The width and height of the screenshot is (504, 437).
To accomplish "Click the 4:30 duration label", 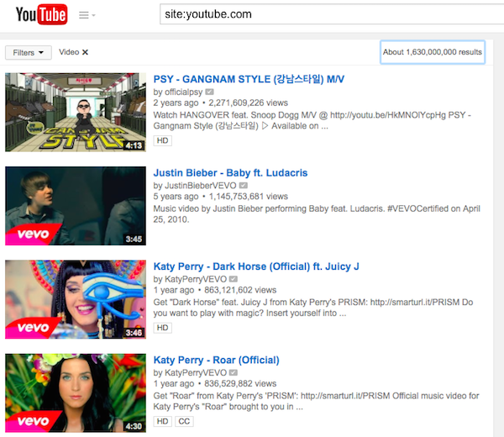I will [x=134, y=426].
